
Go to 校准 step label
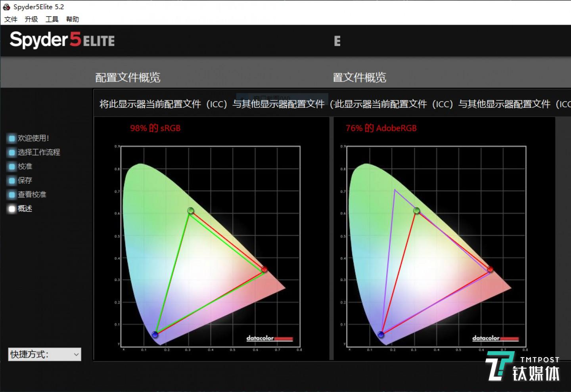[x=25, y=166]
